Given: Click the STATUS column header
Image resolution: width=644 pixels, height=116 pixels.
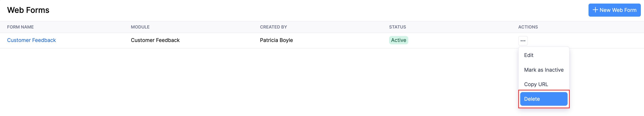Looking at the screenshot, I should 397,27.
